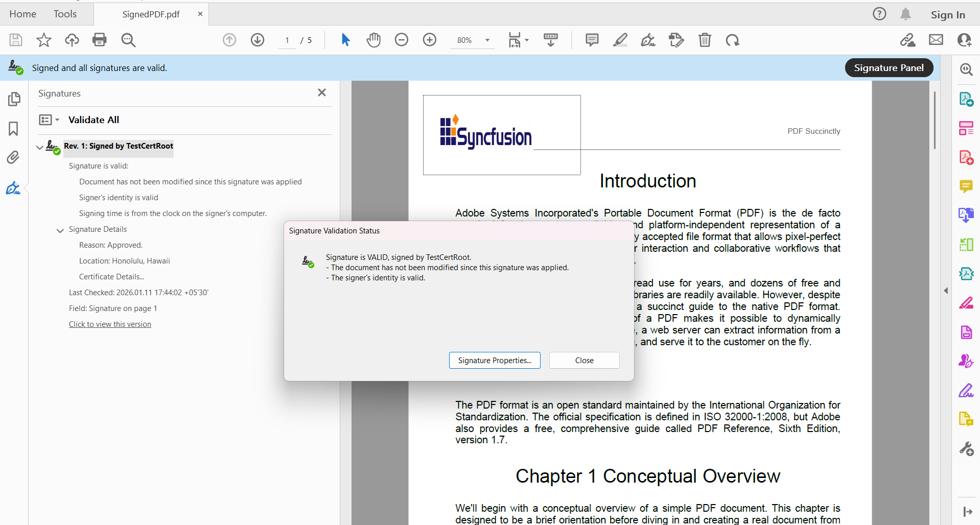The height and width of the screenshot is (525, 980).
Task: Delete with the trash tool
Action: (x=705, y=40)
